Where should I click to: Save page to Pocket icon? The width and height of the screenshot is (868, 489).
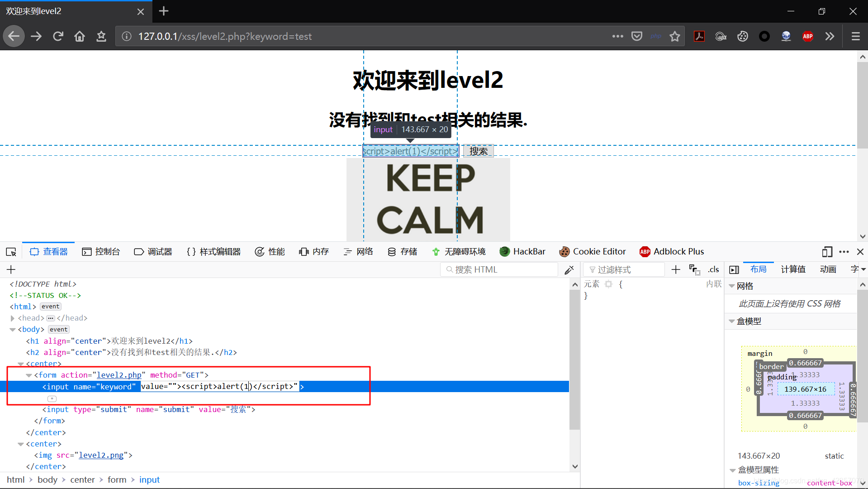[637, 36]
